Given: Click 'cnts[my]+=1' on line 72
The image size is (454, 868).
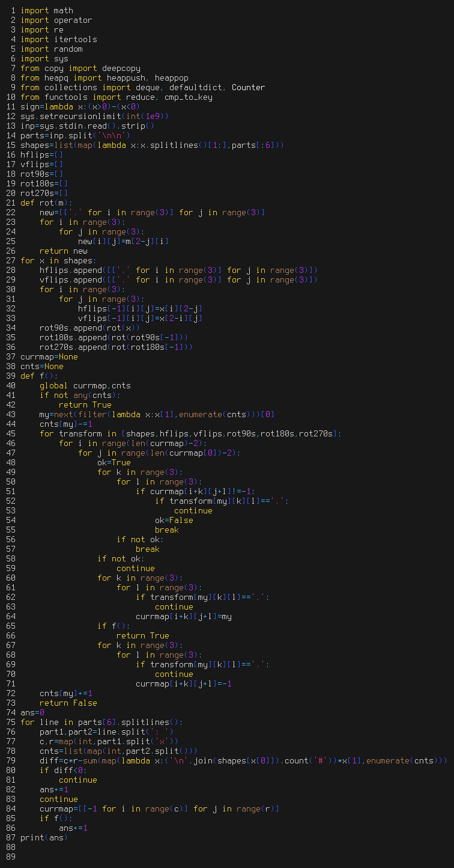Looking at the screenshot, I should [66, 693].
